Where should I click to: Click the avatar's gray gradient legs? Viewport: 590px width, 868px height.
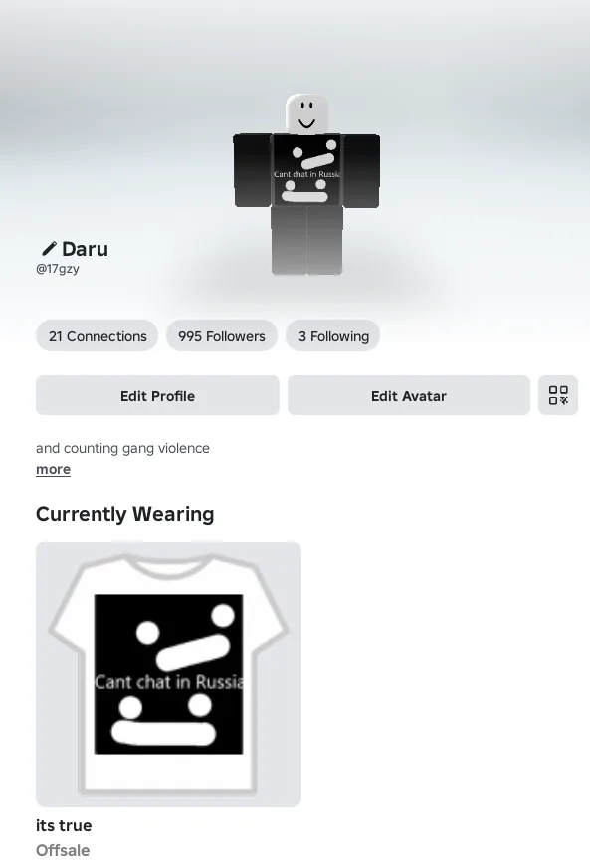[x=306, y=240]
